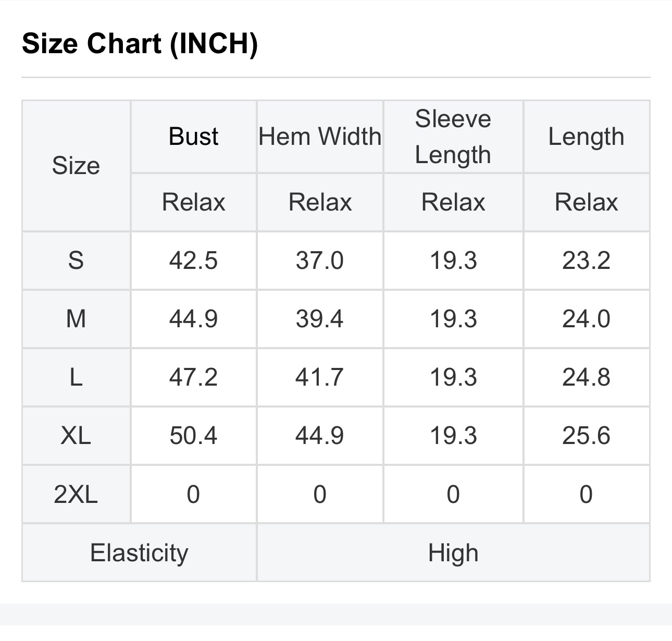Click the S size row label
This screenshot has width=672, height=641.
[x=76, y=260]
